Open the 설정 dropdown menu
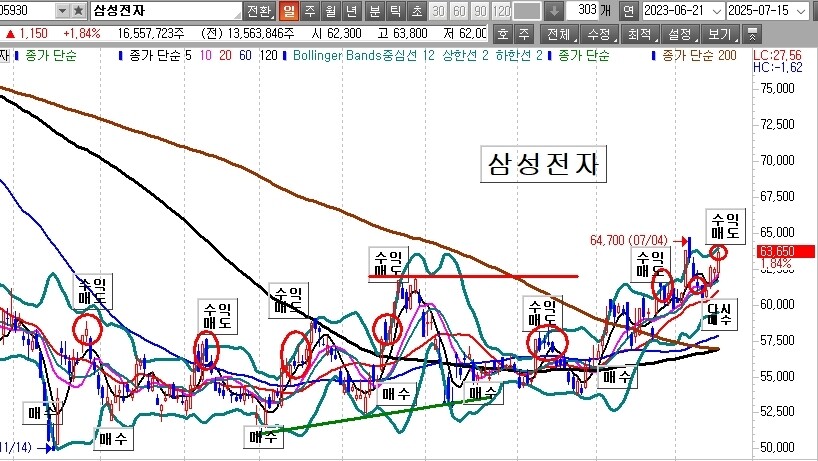The width and height of the screenshot is (818, 461). (x=680, y=34)
